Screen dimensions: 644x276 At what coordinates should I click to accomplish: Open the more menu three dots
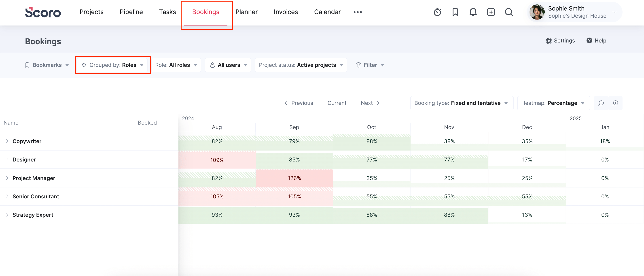pos(358,12)
